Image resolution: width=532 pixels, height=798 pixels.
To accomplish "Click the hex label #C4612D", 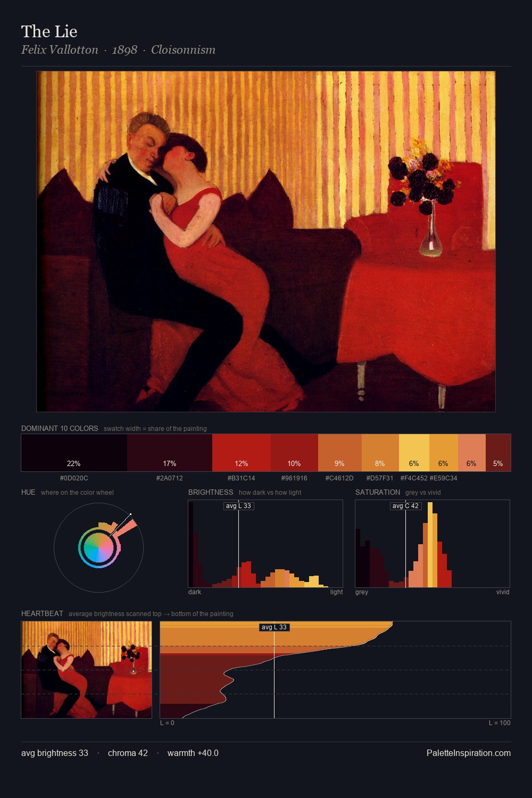I will 339,478.
